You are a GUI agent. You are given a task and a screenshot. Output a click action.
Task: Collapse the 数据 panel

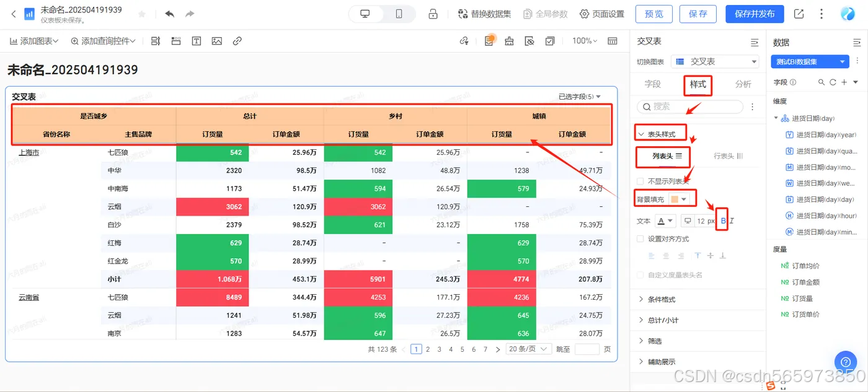pos(857,43)
